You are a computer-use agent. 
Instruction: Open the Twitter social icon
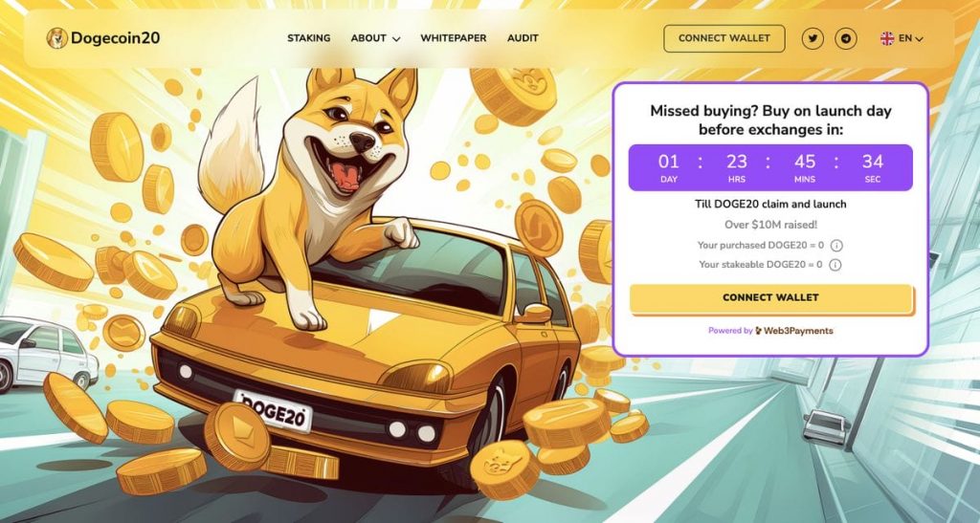(813, 38)
